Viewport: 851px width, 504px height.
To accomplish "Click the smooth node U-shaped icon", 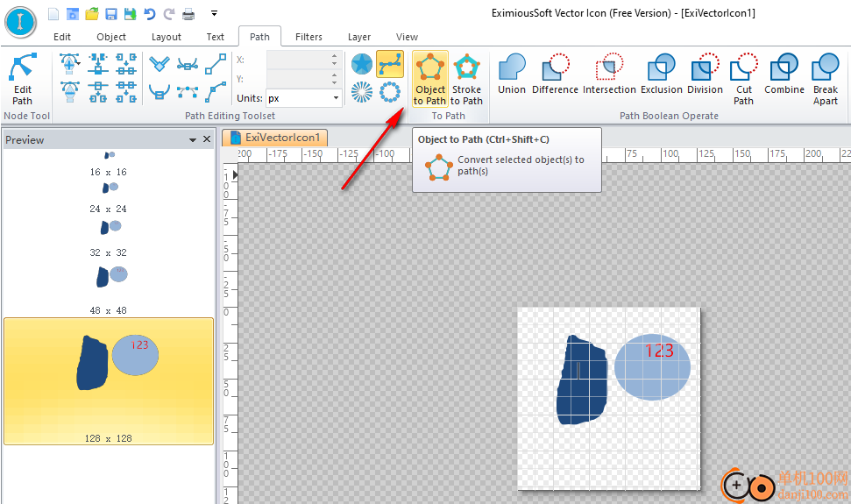I will point(159,92).
